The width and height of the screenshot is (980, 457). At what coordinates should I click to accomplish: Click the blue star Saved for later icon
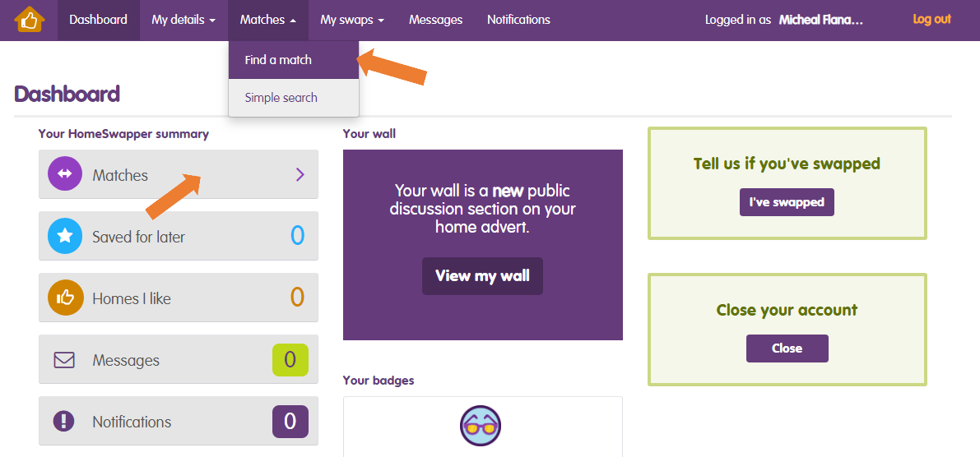(x=64, y=237)
